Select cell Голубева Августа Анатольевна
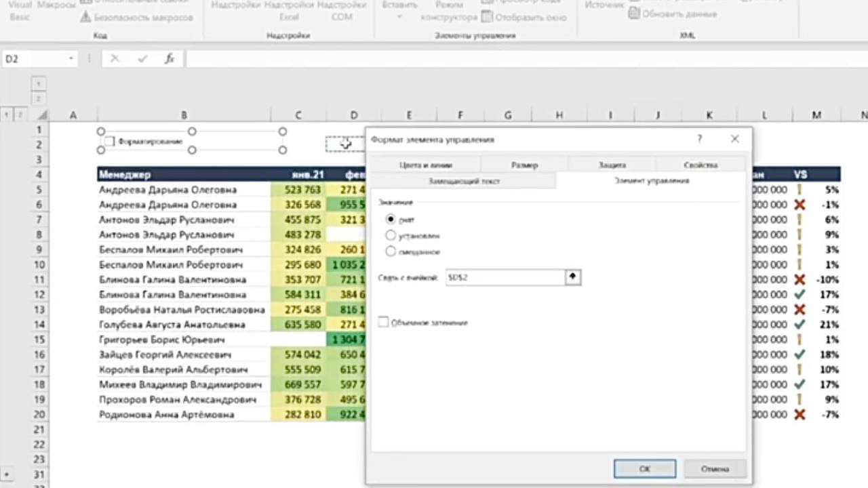868x488 pixels. click(x=184, y=325)
